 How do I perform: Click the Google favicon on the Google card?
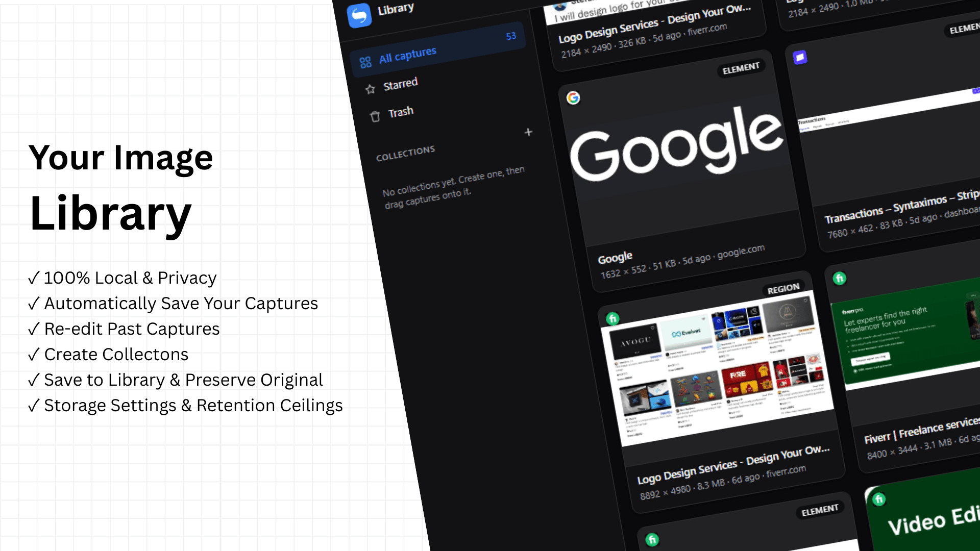tap(573, 97)
